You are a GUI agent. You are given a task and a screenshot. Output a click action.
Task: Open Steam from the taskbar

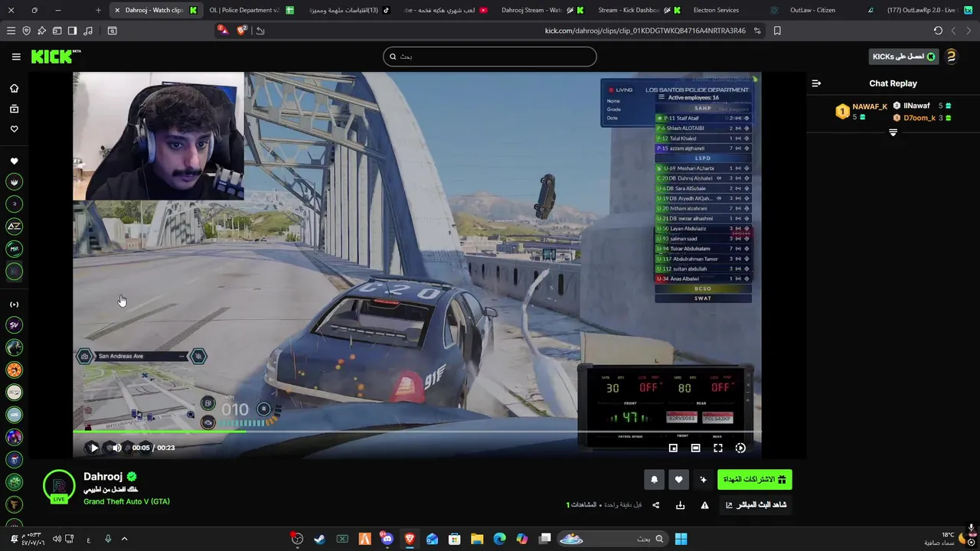point(319,539)
